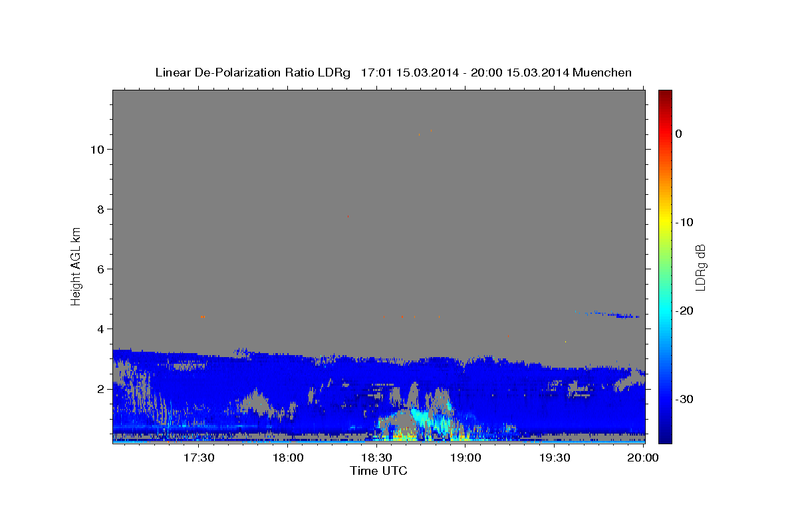The width and height of the screenshot is (798, 532).
Task: Click the 'LDRg dB' colorbar label
Action: pos(700,267)
